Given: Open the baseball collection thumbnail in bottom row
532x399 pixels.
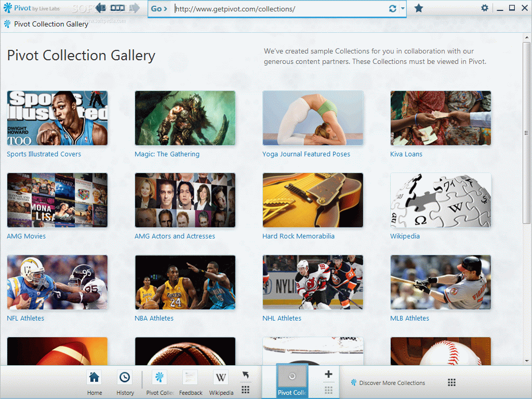Looking at the screenshot, I should tap(441, 351).
